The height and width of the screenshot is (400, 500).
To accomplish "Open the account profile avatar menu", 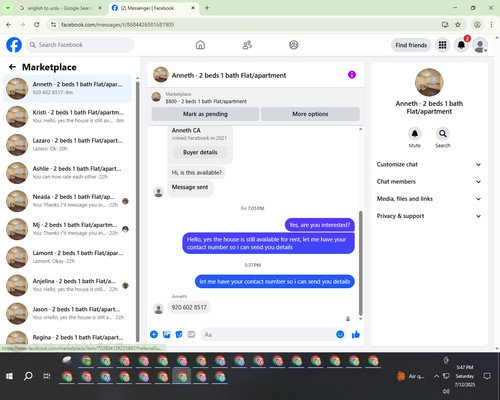I will 480,45.
